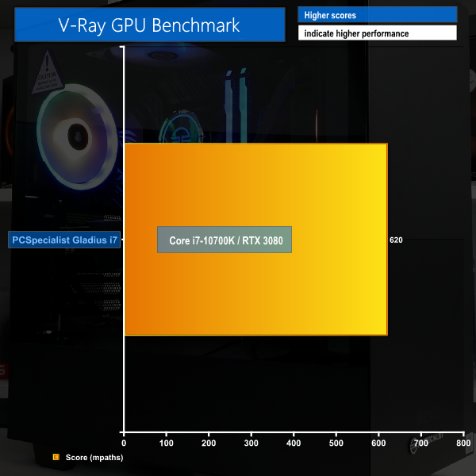Click the V-Ray GPU Benchmark title
476x476 pixels.
(149, 25)
